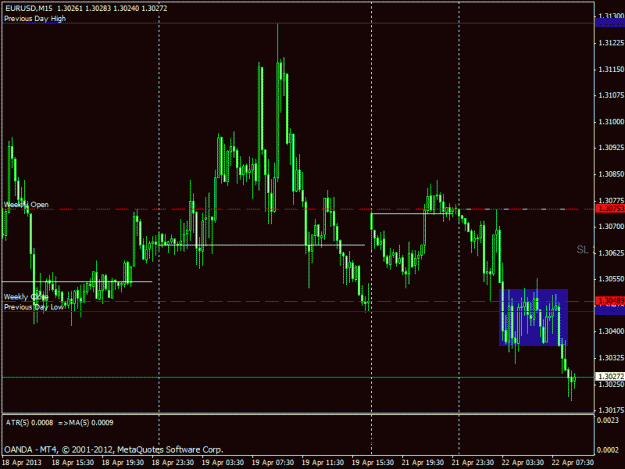Screen dimensions: 625x469
Task: Click the 19 Apr 11:30 time label
Action: (323, 463)
